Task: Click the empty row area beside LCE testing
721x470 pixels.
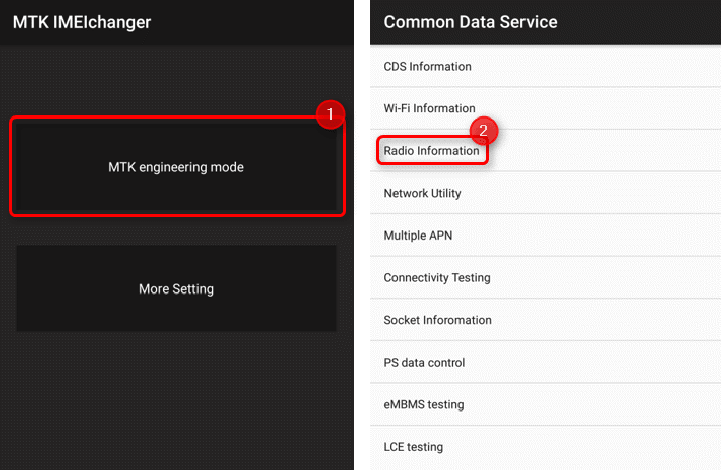Action: [x=582, y=447]
